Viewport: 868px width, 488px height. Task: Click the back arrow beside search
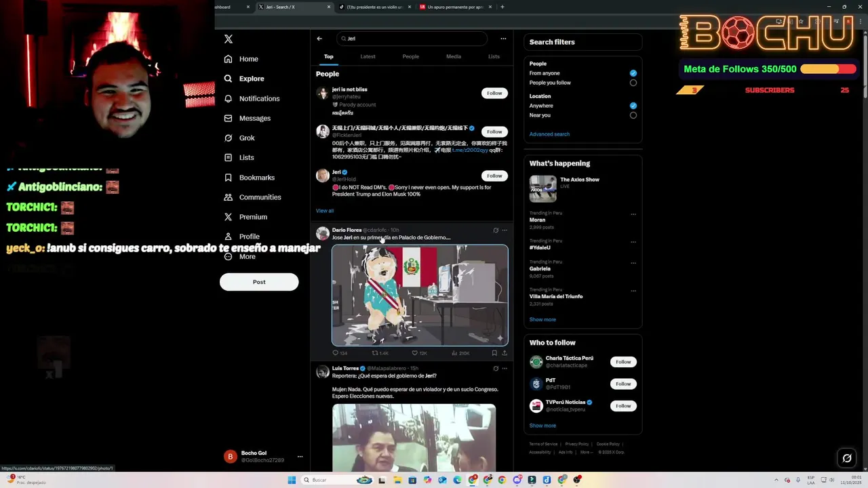click(319, 39)
